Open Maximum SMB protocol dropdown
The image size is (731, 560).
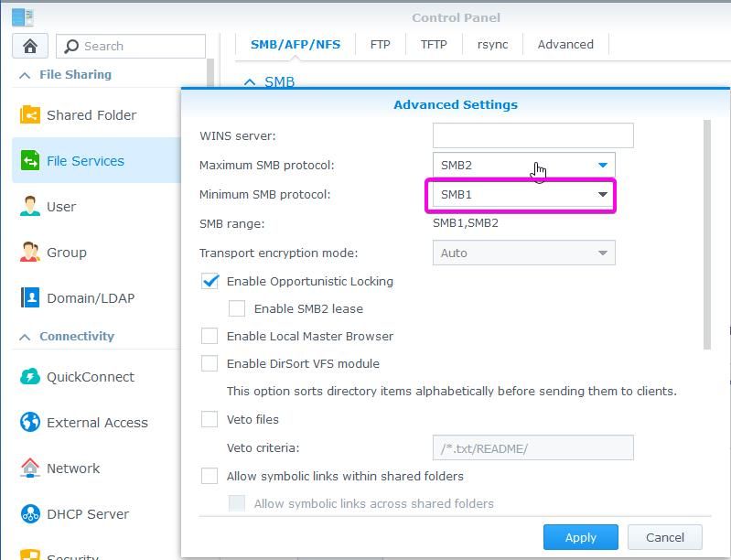[524, 165]
